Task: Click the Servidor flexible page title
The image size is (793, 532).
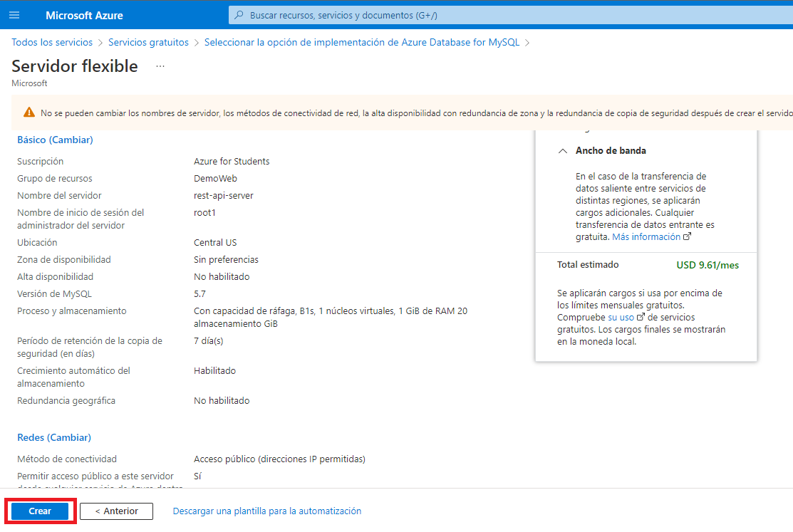Action: point(75,66)
